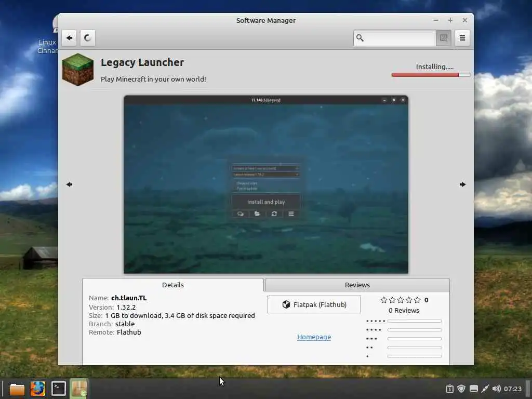Image resolution: width=532 pixels, height=399 pixels.
Task: Click the installing progress bar
Action: [x=431, y=75]
